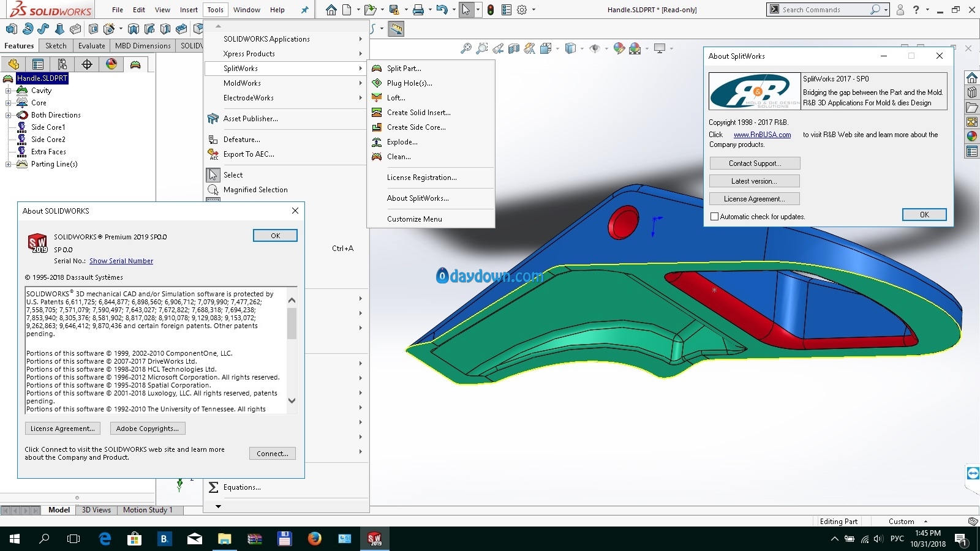
Task: Click Contact Support... in About SplitWorks
Action: (755, 163)
